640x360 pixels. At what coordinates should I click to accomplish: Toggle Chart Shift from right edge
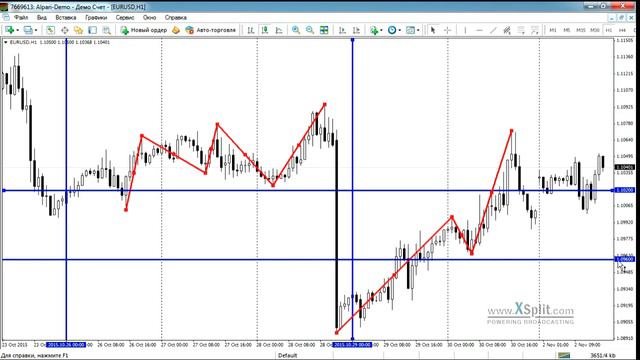coord(356,30)
